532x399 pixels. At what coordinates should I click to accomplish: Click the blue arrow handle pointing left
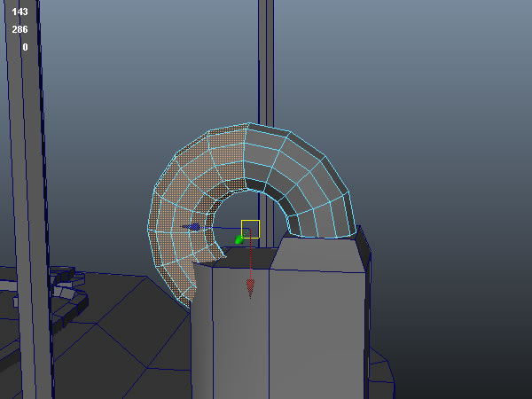click(x=191, y=227)
